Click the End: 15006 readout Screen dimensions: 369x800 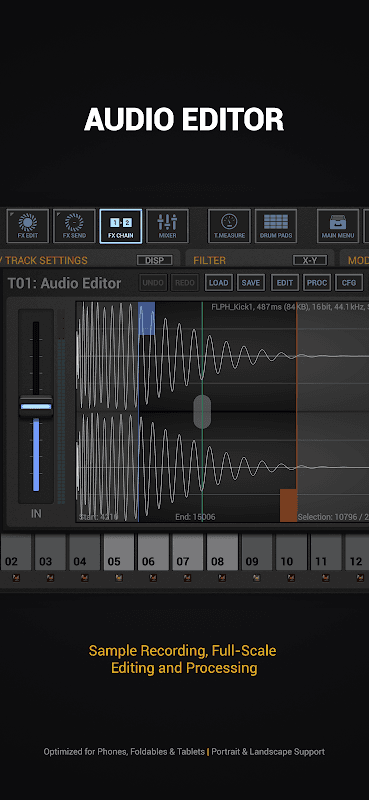[195, 517]
